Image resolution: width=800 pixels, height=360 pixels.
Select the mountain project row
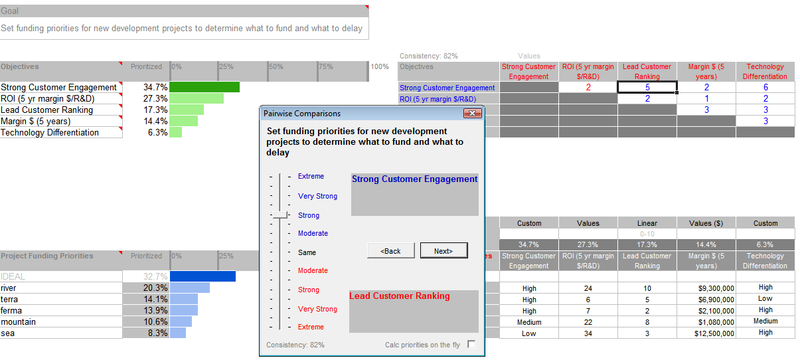tap(61, 322)
